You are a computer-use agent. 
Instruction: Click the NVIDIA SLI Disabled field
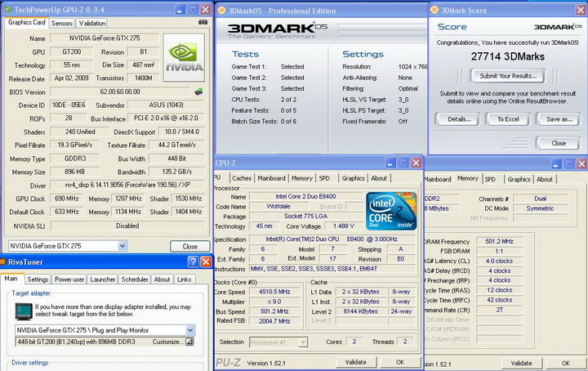[x=127, y=226]
